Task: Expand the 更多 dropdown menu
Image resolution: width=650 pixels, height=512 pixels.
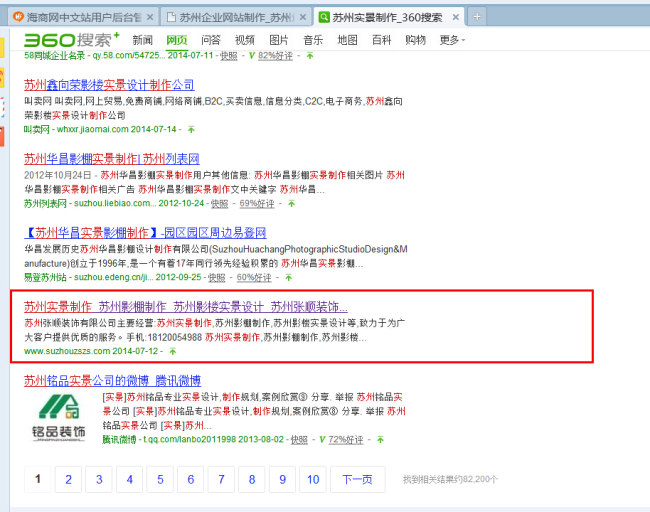Action: click(x=452, y=40)
